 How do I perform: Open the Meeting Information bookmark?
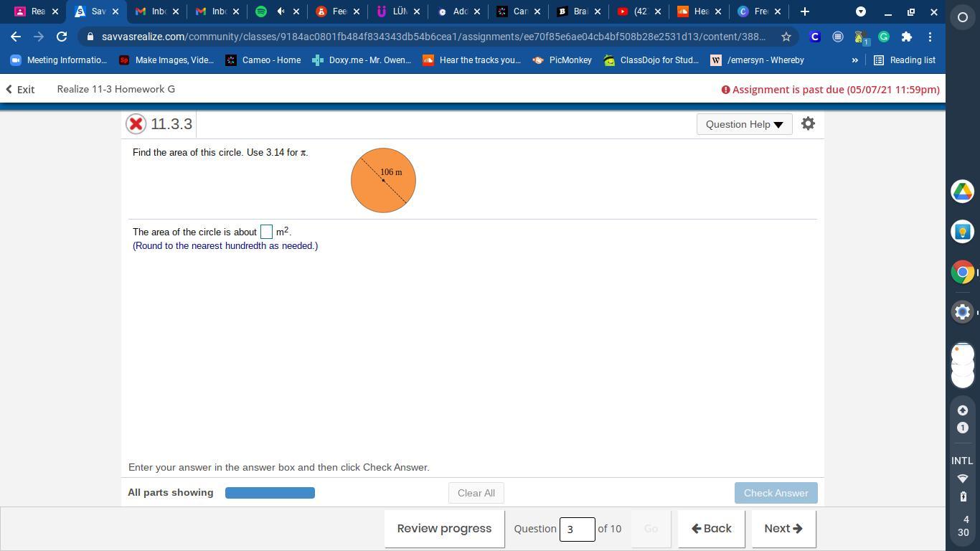click(x=59, y=60)
